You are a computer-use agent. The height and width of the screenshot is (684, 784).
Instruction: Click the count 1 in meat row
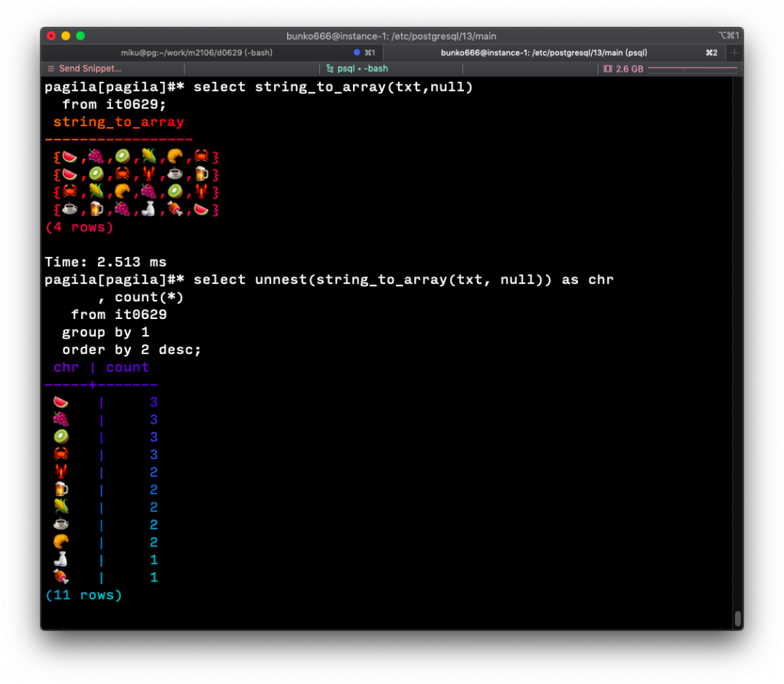[153, 577]
